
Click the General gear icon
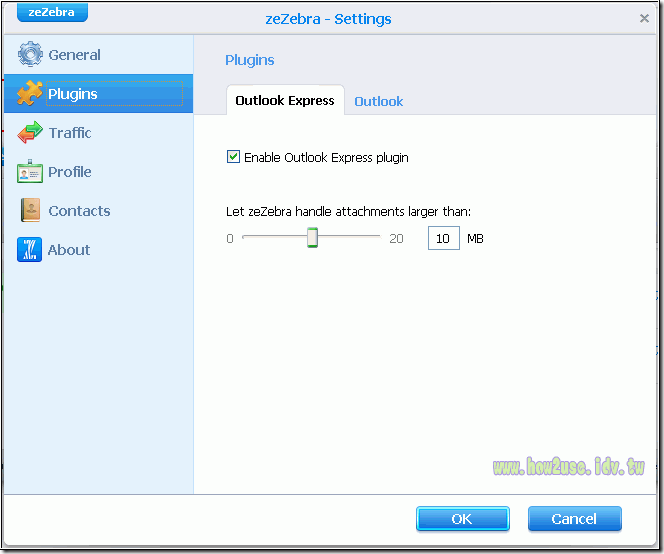(x=30, y=55)
